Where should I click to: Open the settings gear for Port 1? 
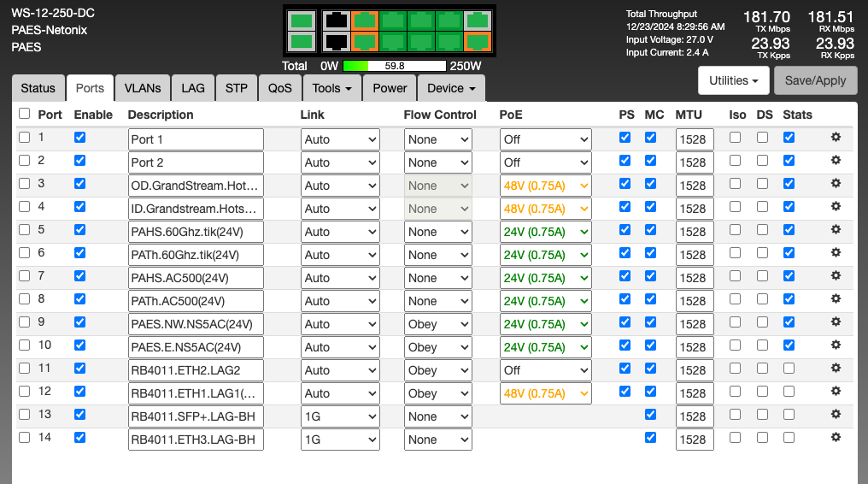point(836,137)
